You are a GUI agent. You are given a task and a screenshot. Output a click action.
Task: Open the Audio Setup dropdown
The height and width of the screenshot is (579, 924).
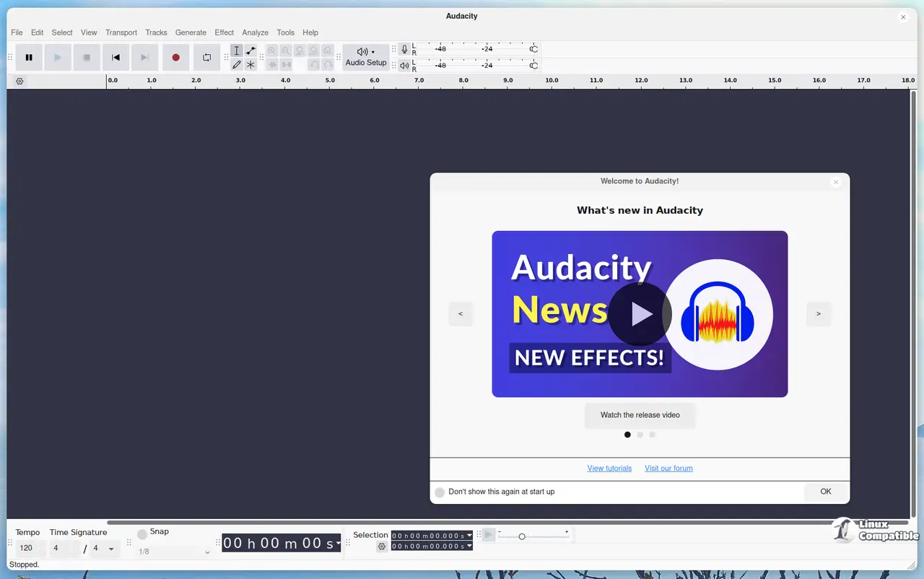tap(366, 57)
